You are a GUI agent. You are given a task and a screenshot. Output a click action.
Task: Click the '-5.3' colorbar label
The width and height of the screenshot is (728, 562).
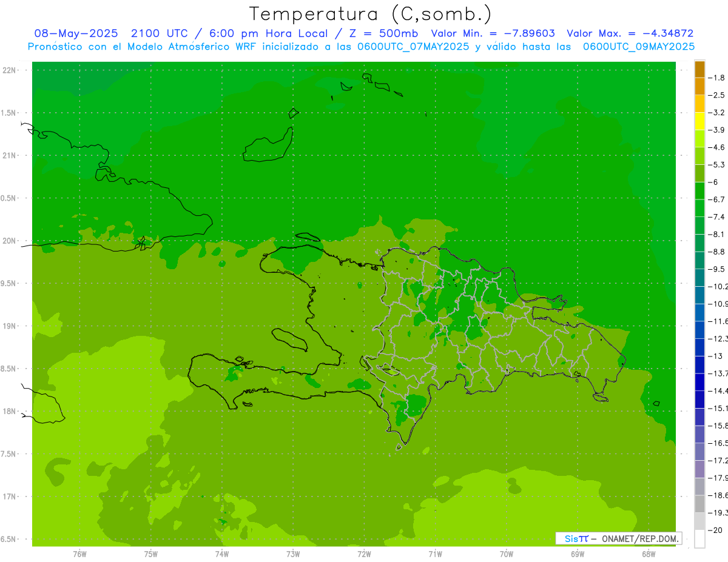point(717,164)
